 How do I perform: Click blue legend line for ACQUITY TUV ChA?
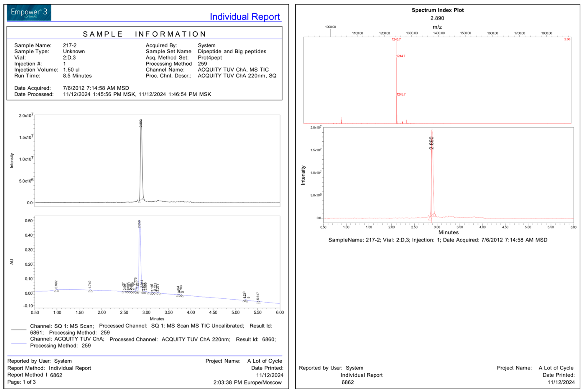(19, 343)
